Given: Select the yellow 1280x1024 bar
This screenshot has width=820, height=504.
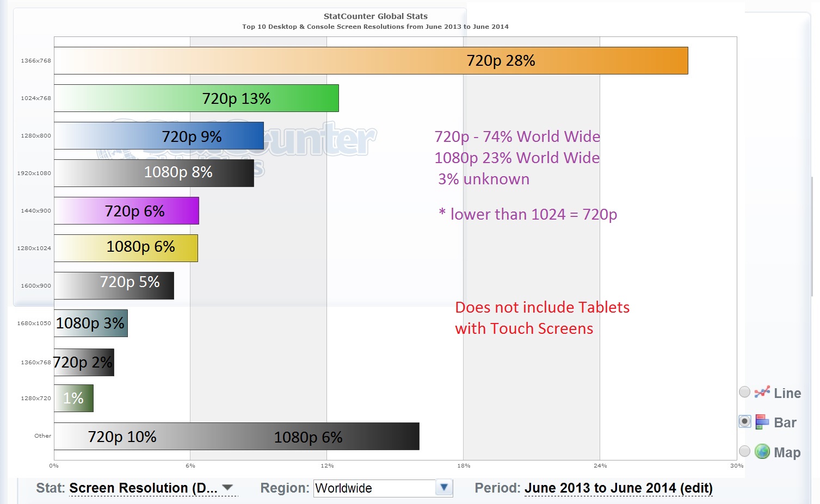Looking at the screenshot, I should point(126,248).
